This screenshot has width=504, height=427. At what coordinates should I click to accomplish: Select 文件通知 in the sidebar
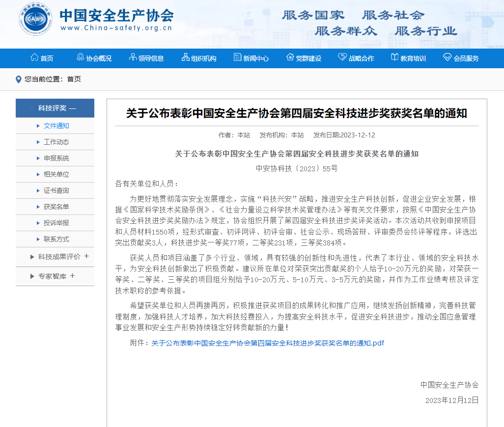pos(56,126)
